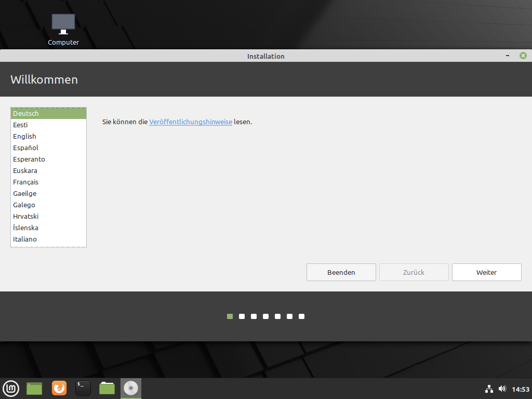
Task: Select Français in the language list
Action: pyautogui.click(x=26, y=182)
